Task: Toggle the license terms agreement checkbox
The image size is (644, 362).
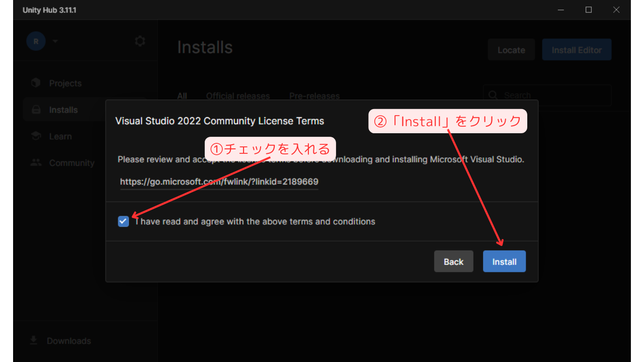Action: [x=123, y=221]
